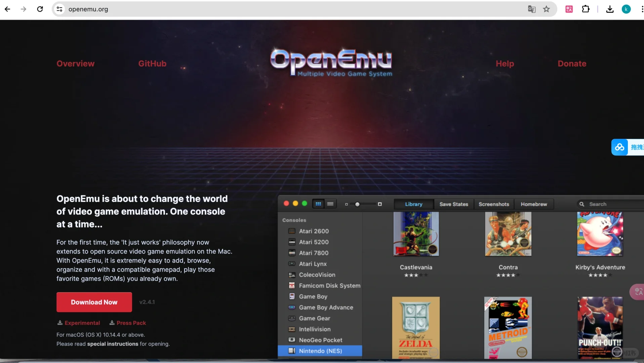Click the Google Translate icon in address bar
644x363 pixels.
tap(531, 9)
